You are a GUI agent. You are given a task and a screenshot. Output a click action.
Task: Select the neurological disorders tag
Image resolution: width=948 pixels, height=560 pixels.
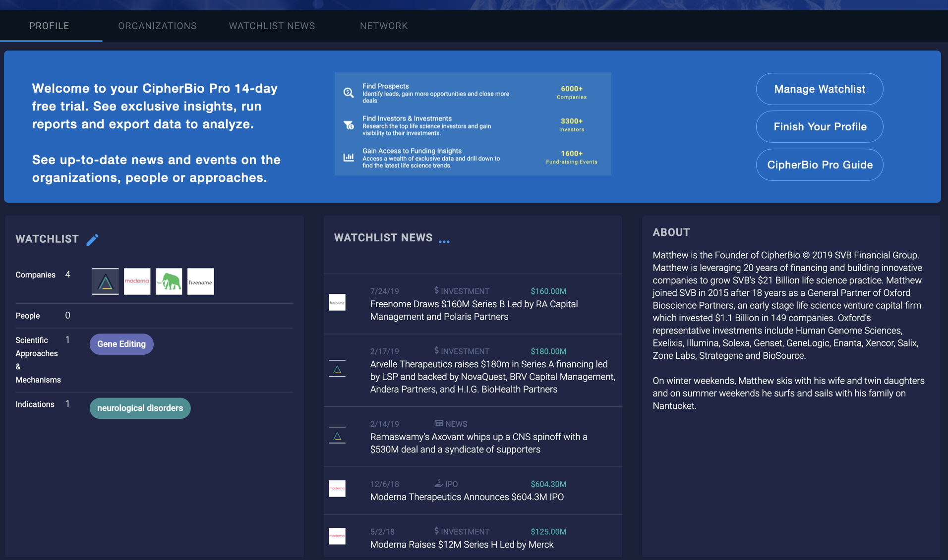[x=140, y=408]
